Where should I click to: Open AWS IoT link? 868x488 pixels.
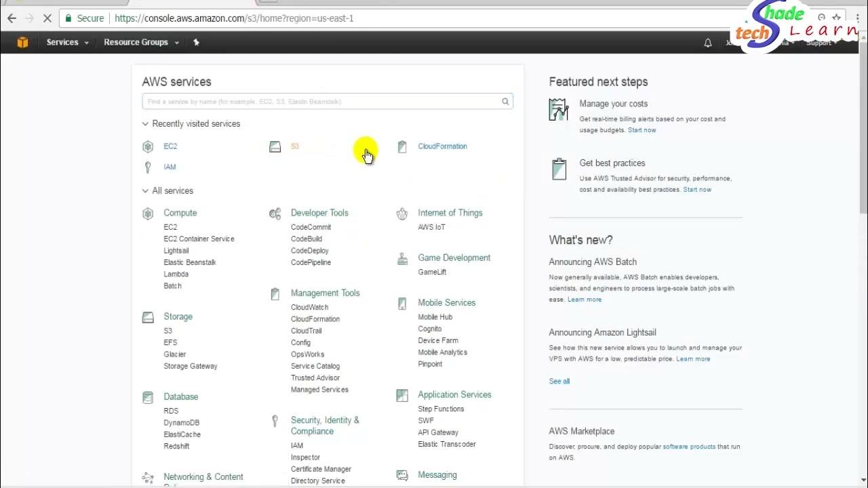[431, 227]
